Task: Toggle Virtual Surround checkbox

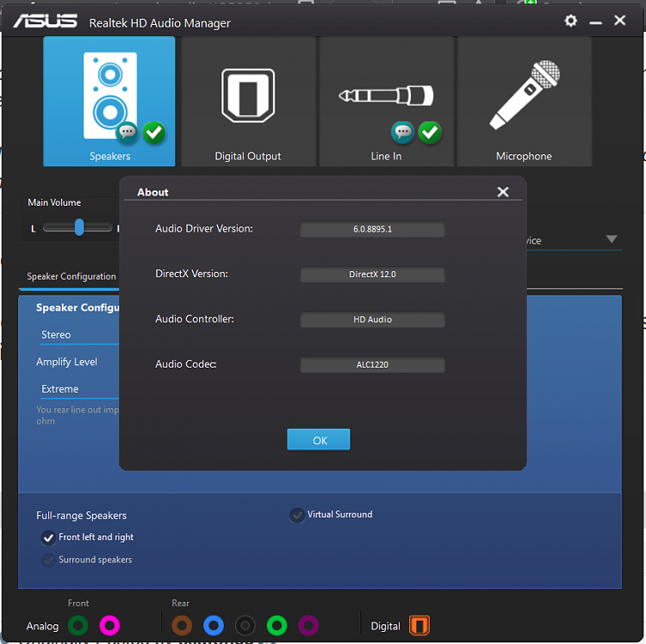Action: pos(296,515)
